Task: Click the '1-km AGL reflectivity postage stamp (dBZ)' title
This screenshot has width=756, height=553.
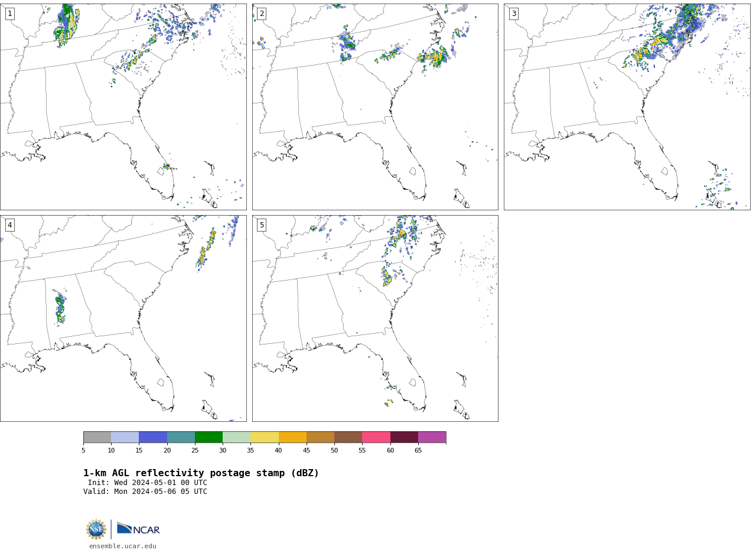Action: 201,473
